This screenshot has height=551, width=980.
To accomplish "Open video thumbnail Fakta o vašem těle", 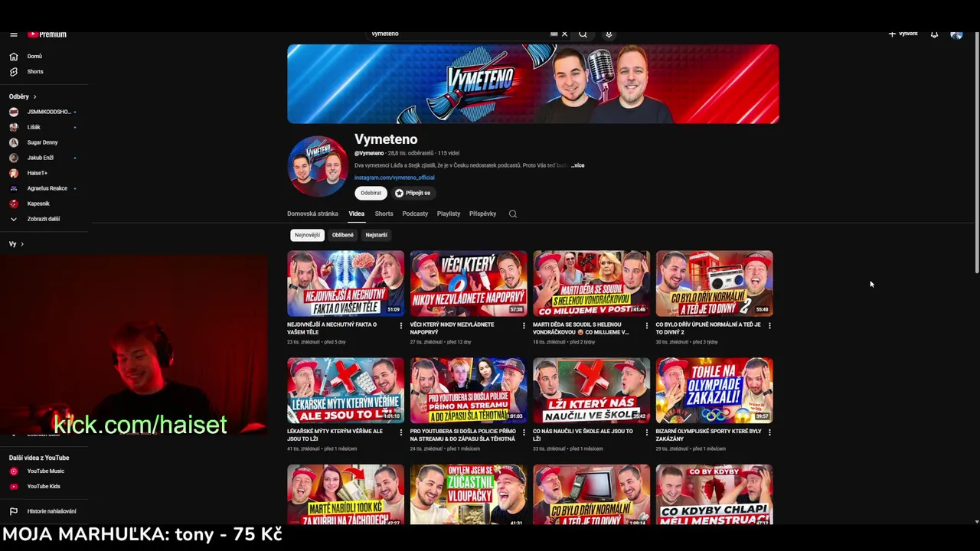I will pyautogui.click(x=345, y=283).
